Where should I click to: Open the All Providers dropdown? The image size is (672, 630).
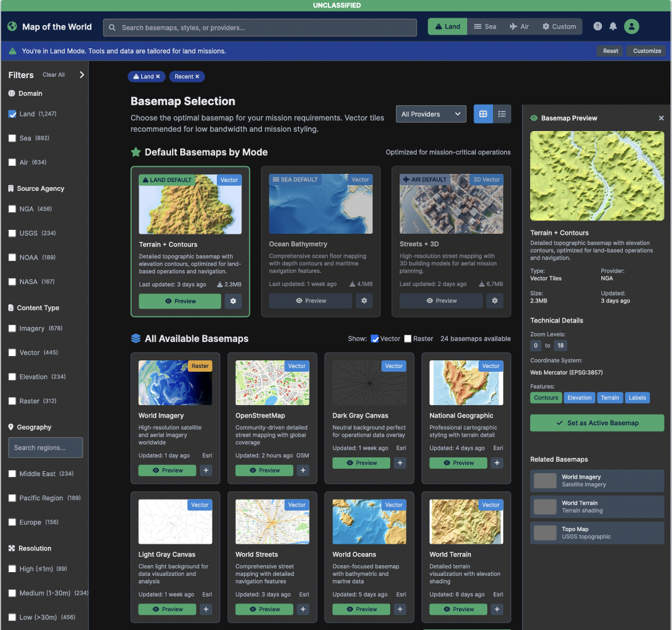(x=431, y=114)
